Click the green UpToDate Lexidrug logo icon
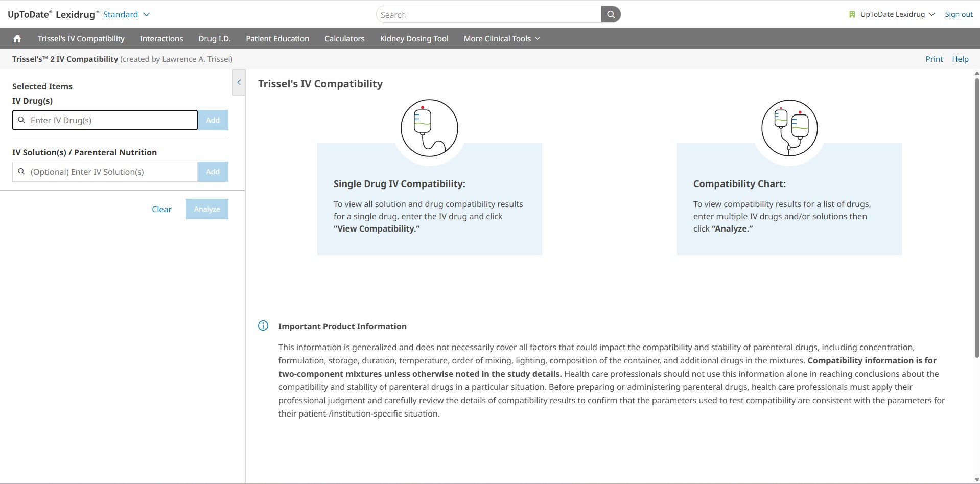Image resolution: width=980 pixels, height=484 pixels. click(852, 15)
